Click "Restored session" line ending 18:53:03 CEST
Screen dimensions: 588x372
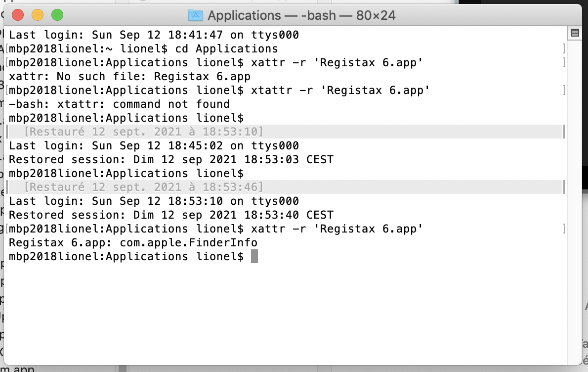pos(171,160)
